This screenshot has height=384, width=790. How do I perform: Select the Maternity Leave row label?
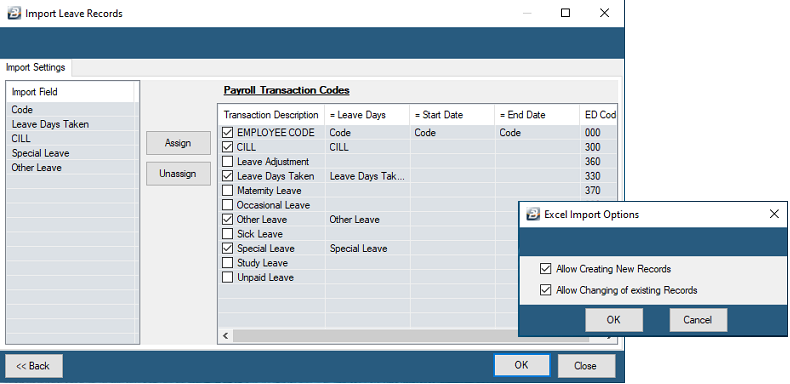[269, 190]
